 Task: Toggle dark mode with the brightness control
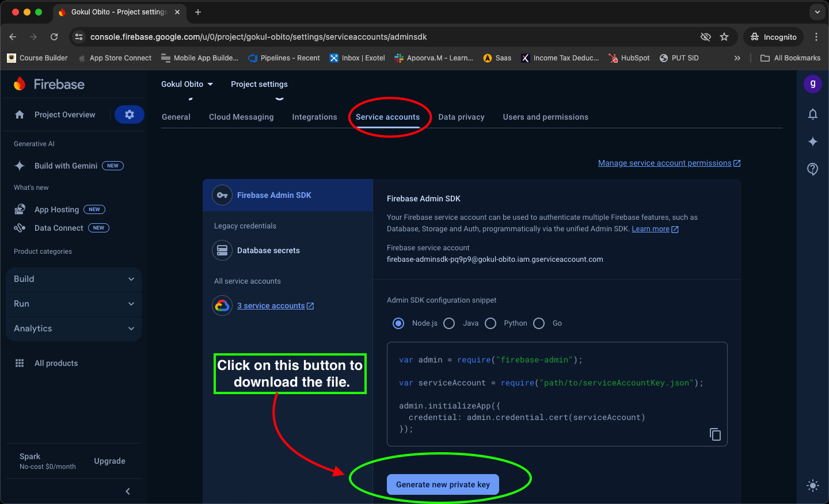tap(812, 486)
